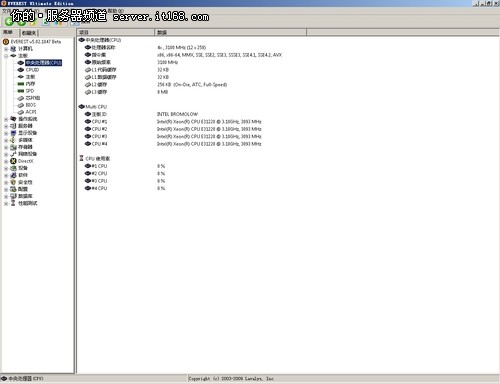Viewport: 500px width, 384px height.
Task: Switch to the 收藏夹 favorites tab
Action: (29, 33)
